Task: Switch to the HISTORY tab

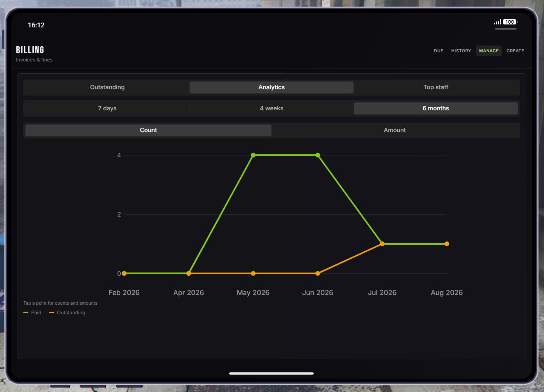Action: tap(461, 51)
